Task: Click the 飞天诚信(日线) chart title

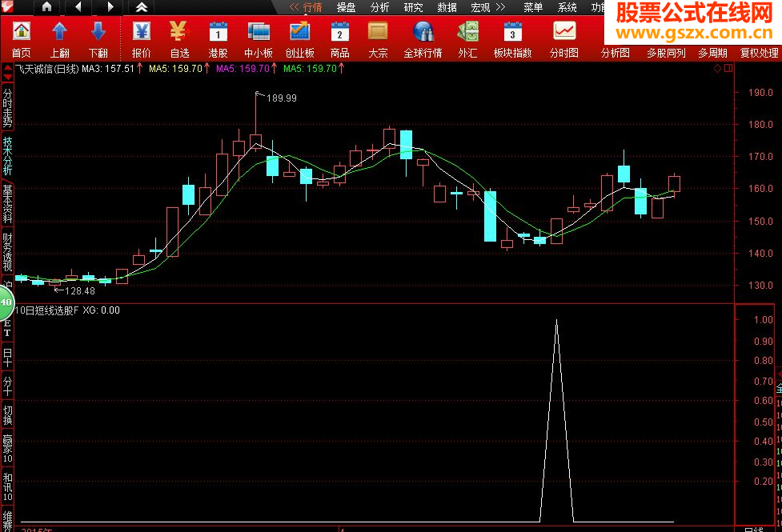Action: coord(47,69)
